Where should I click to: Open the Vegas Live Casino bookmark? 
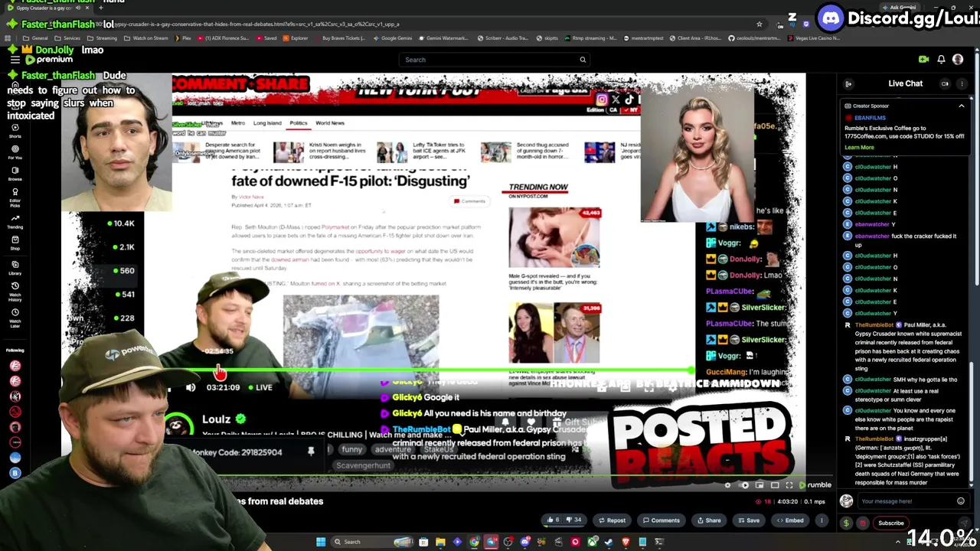tap(815, 37)
